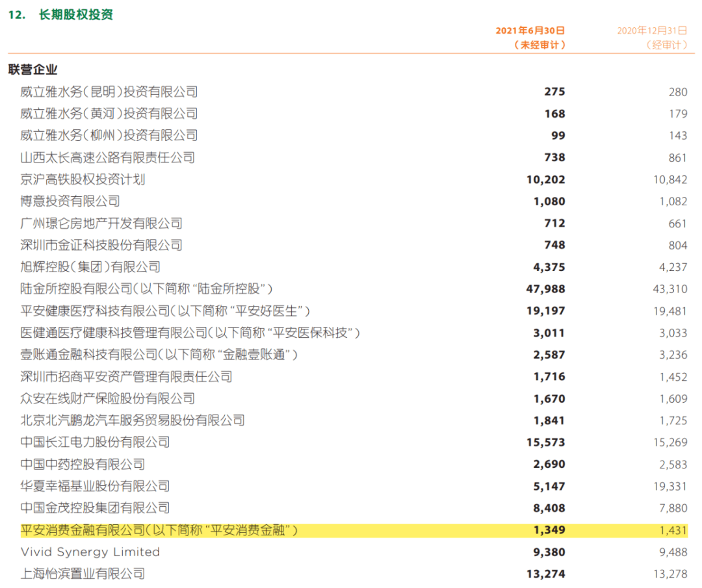Click the value 15,573 for 长江电力
The height and width of the screenshot is (588, 702).
[x=545, y=442]
